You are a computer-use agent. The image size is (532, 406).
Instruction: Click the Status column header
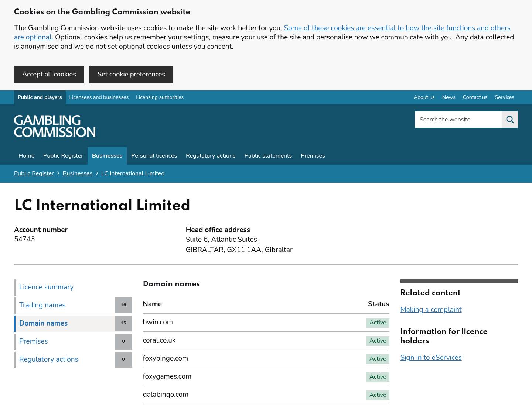(378, 304)
